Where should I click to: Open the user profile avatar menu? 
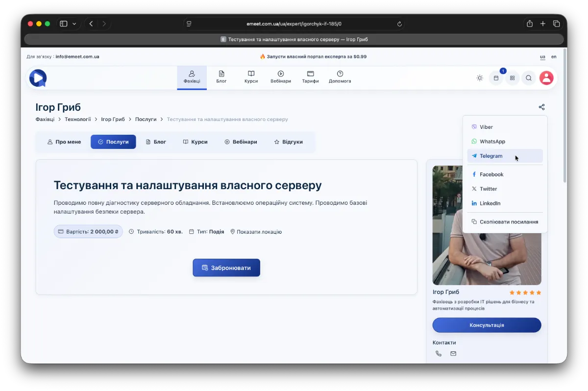pos(546,78)
